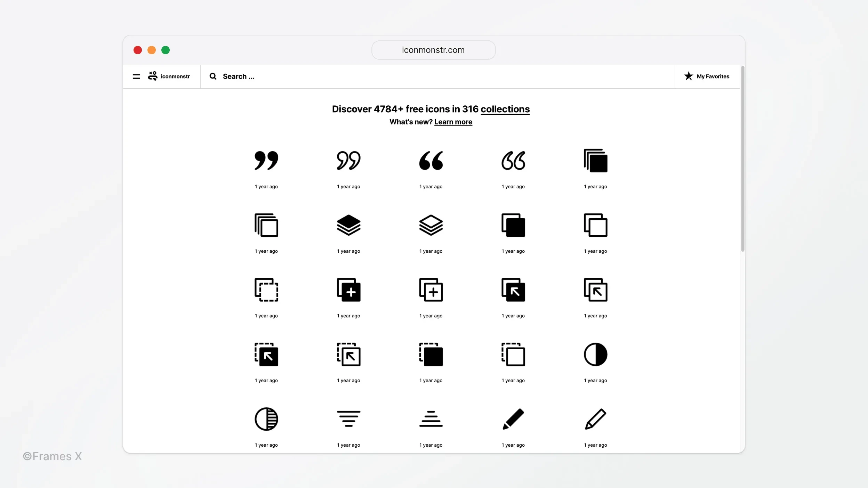Click the outline pencil edit icon
Viewport: 868px width, 488px height.
pos(595,419)
